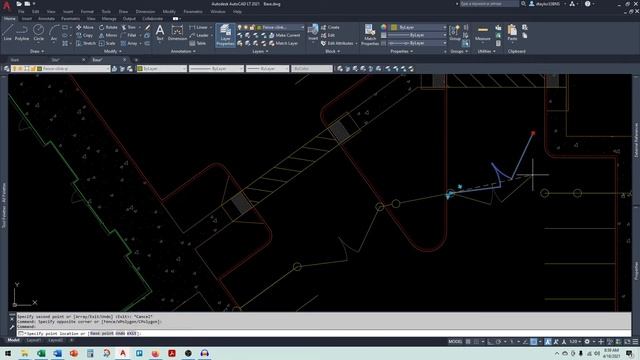
Task: Open toolbar layer dropdown below file tabs
Action: click(60, 69)
